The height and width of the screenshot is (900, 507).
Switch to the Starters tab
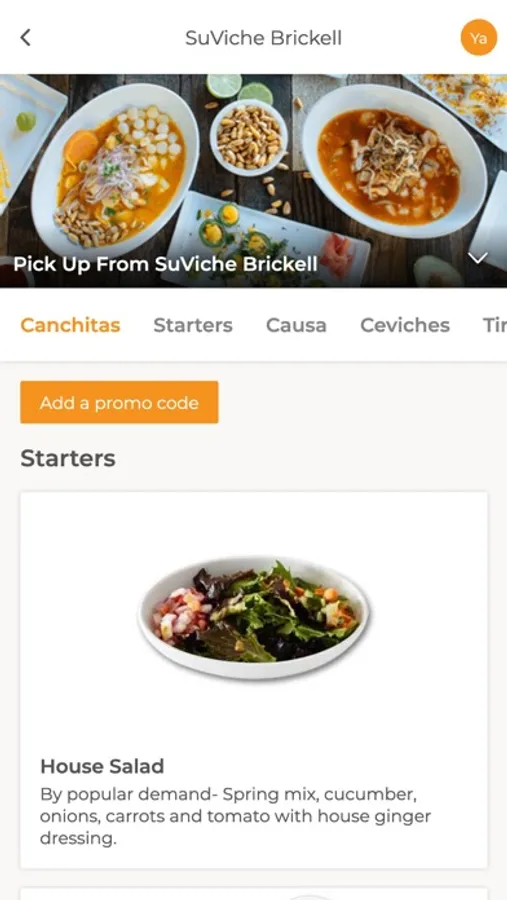point(193,325)
